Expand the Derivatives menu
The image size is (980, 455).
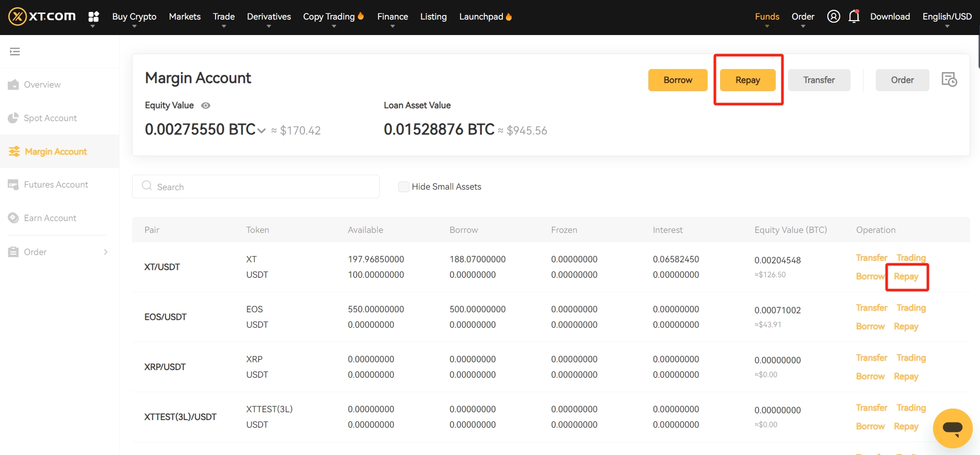click(x=269, y=16)
